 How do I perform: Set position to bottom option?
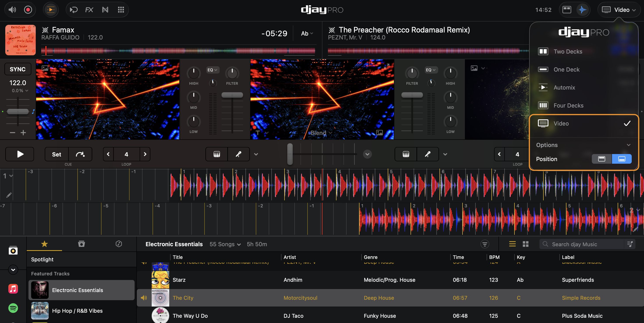point(622,159)
